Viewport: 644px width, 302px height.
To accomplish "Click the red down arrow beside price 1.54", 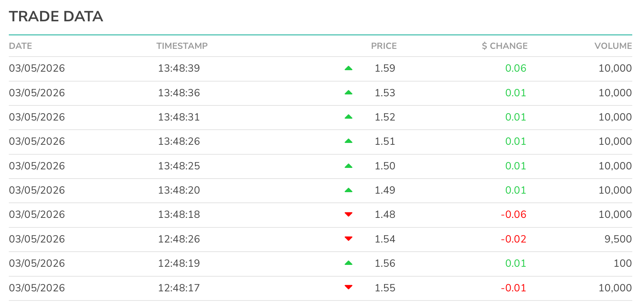I will tap(348, 239).
